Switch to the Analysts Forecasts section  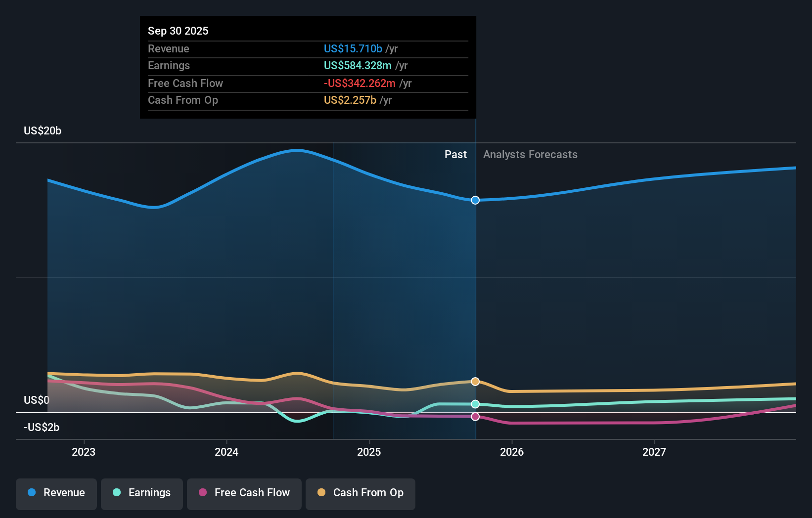tap(530, 154)
